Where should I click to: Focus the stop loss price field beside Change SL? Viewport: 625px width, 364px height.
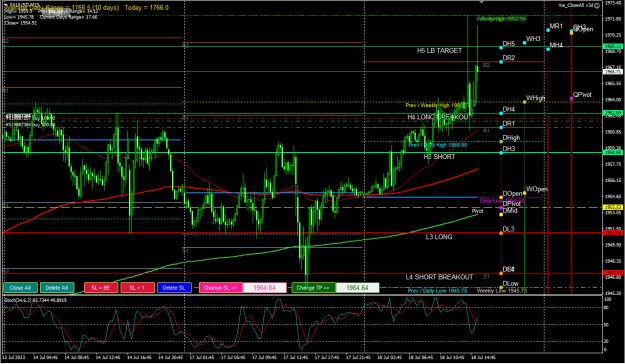[x=265, y=288]
